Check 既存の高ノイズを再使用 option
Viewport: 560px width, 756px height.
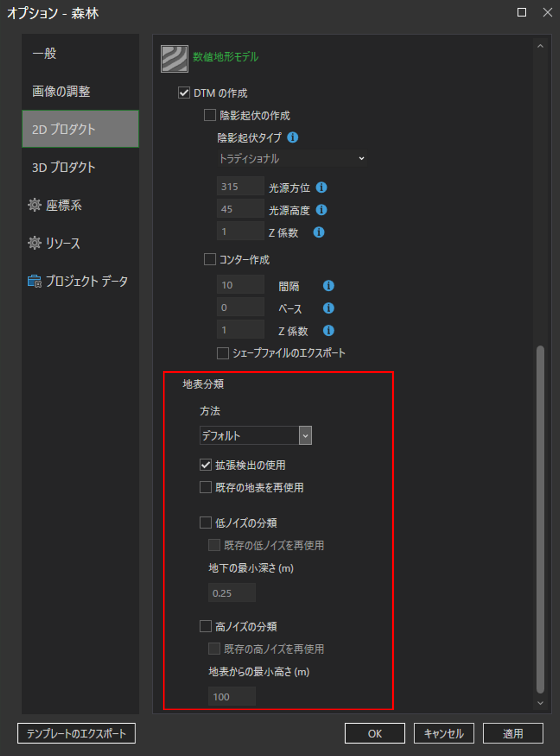(x=214, y=649)
